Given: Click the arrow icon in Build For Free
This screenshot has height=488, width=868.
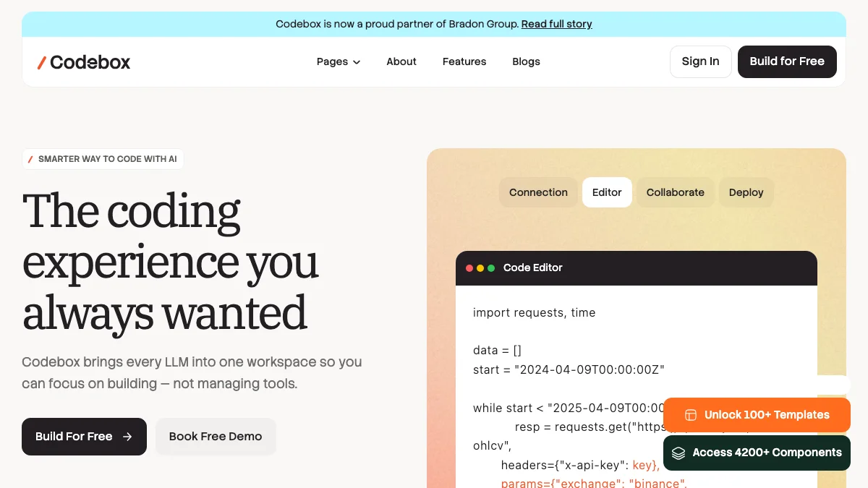Looking at the screenshot, I should (x=127, y=437).
